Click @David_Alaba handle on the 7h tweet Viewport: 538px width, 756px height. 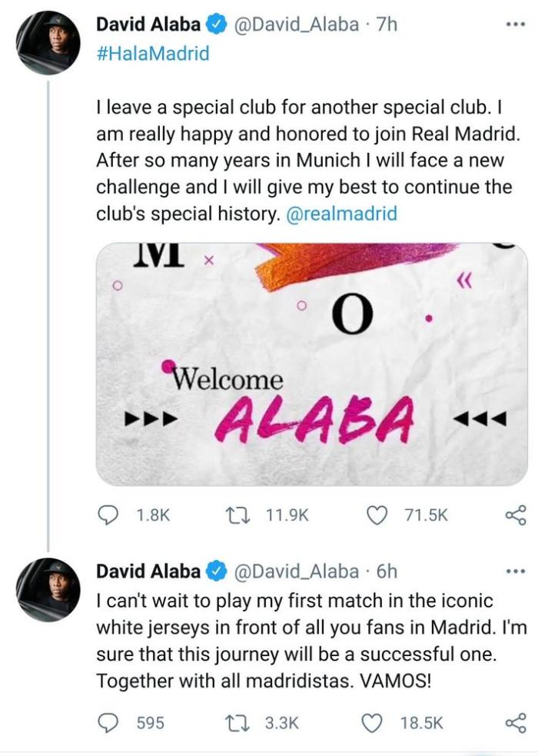pos(296,25)
